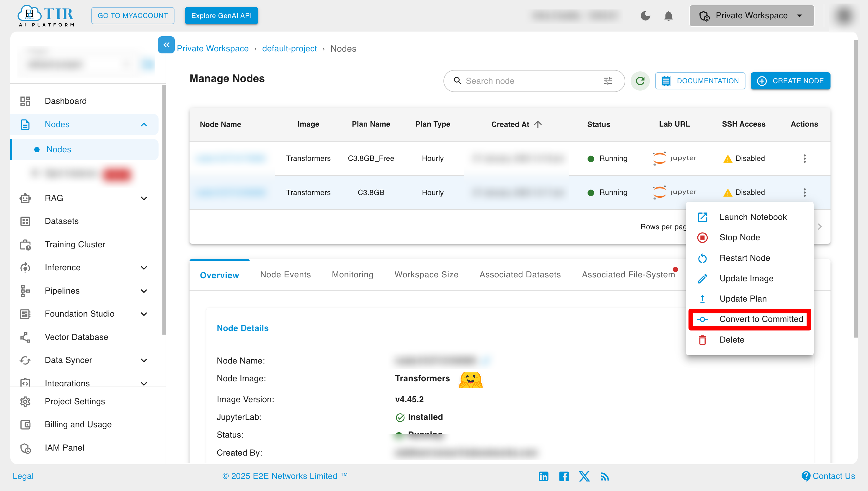The width and height of the screenshot is (868, 491).
Task: Click DOCUMENTATION button
Action: coord(701,81)
